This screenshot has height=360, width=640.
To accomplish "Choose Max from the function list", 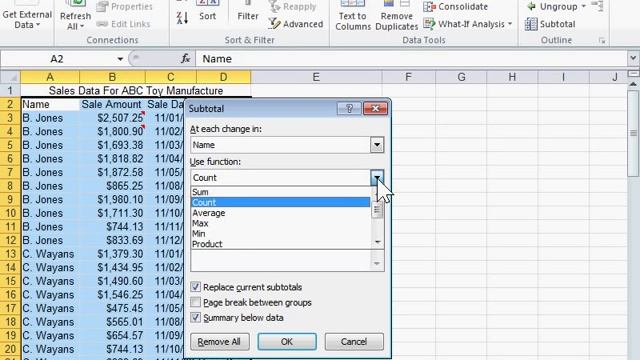I will pyautogui.click(x=280, y=223).
